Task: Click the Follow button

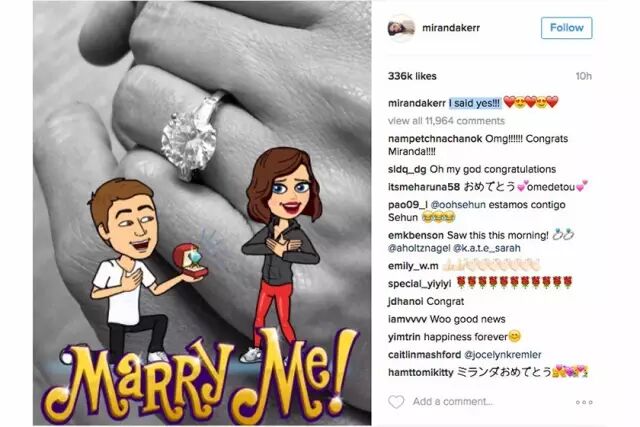Action: (x=566, y=28)
